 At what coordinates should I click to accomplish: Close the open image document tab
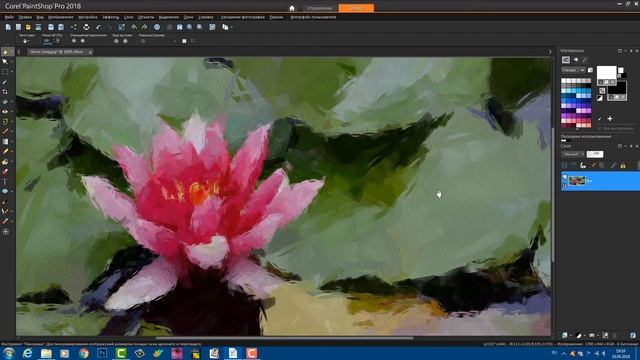click(90, 52)
